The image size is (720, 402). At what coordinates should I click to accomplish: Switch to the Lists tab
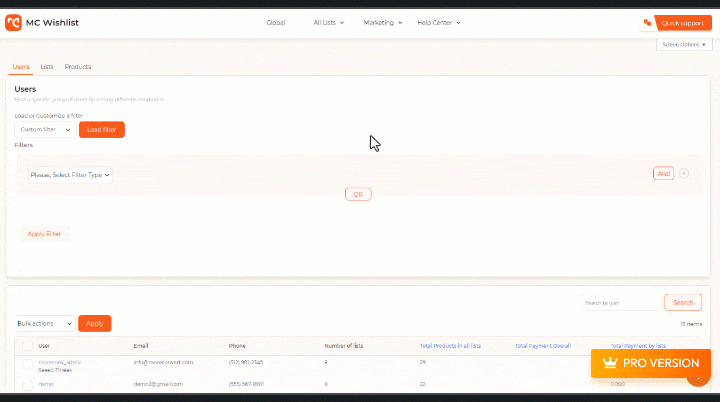click(47, 67)
